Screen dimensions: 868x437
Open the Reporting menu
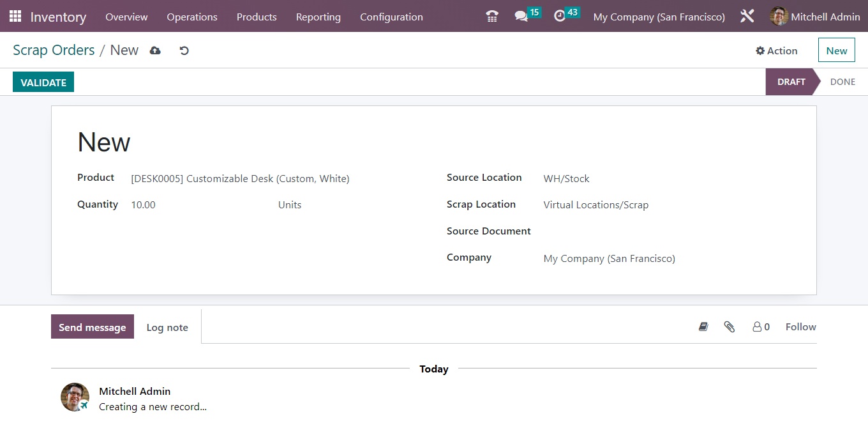pyautogui.click(x=318, y=17)
